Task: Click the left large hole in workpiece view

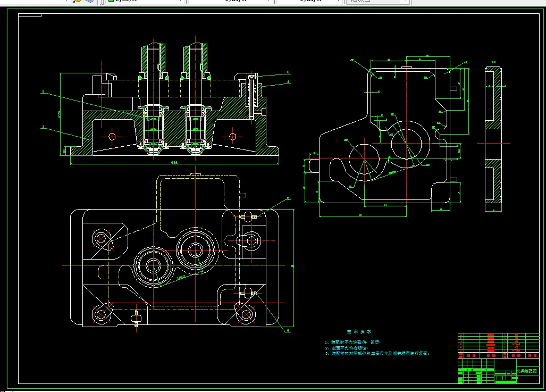Action: [365, 159]
